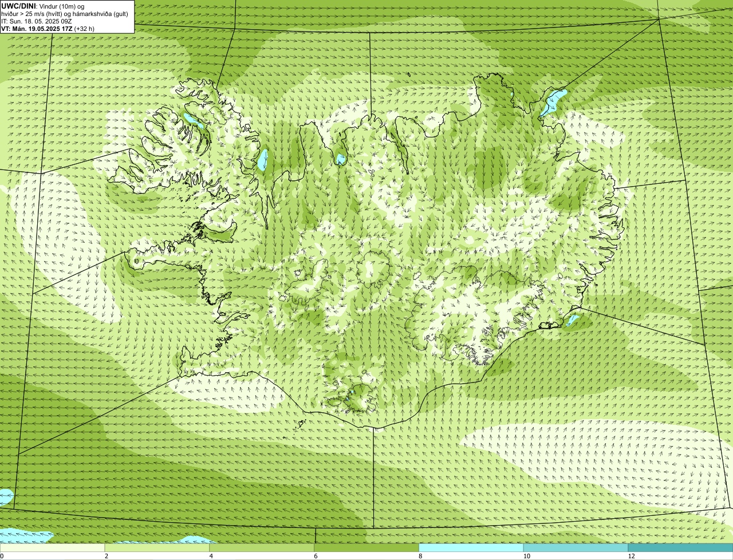This screenshot has width=733, height=560.
Task: Click the scale label '12'
Action: [631, 556]
